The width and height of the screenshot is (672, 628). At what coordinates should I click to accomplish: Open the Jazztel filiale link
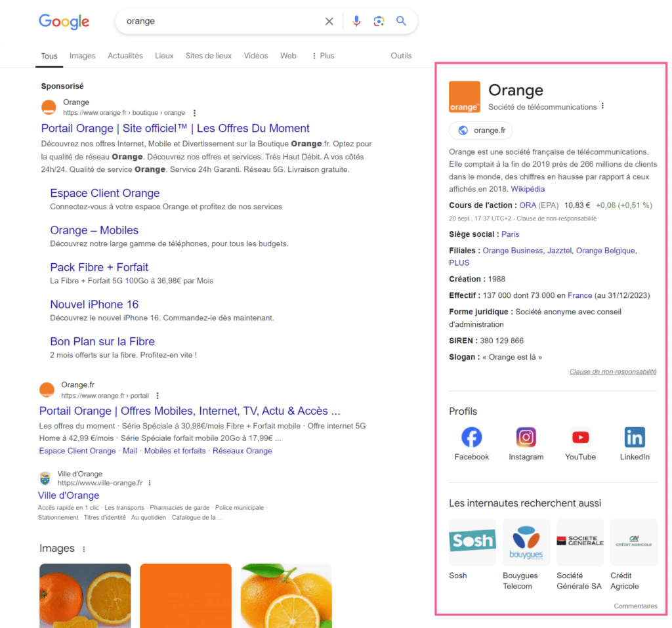click(x=559, y=251)
